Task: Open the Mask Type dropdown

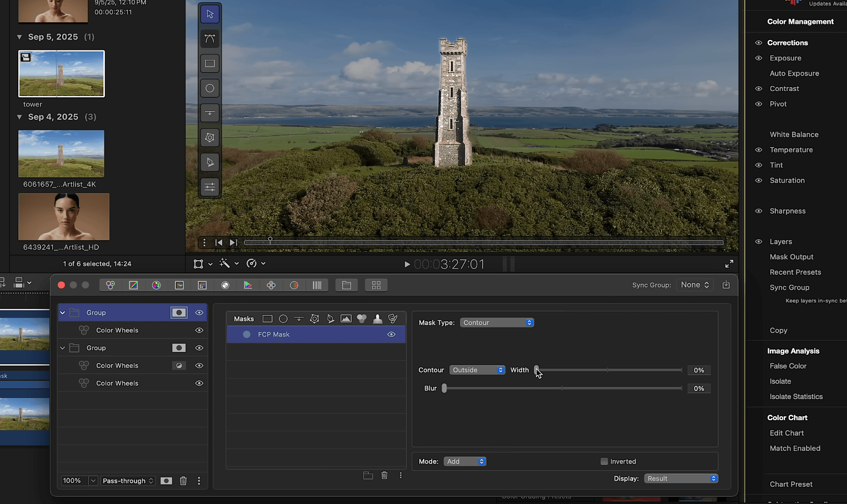Action: click(497, 322)
